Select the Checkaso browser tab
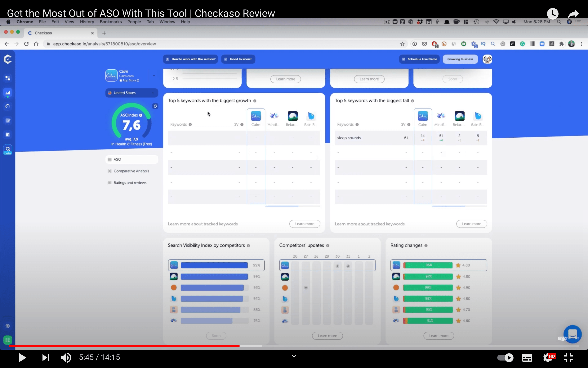588x368 pixels. 61,33
